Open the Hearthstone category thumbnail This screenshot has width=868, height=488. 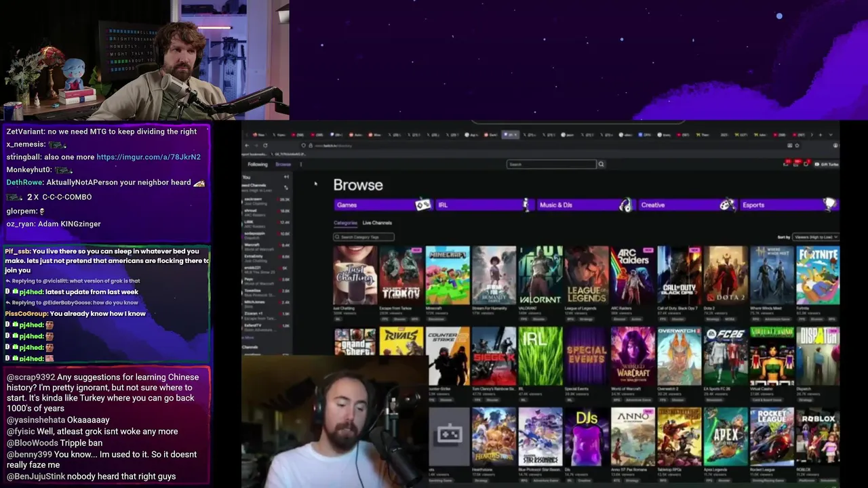pos(494,436)
